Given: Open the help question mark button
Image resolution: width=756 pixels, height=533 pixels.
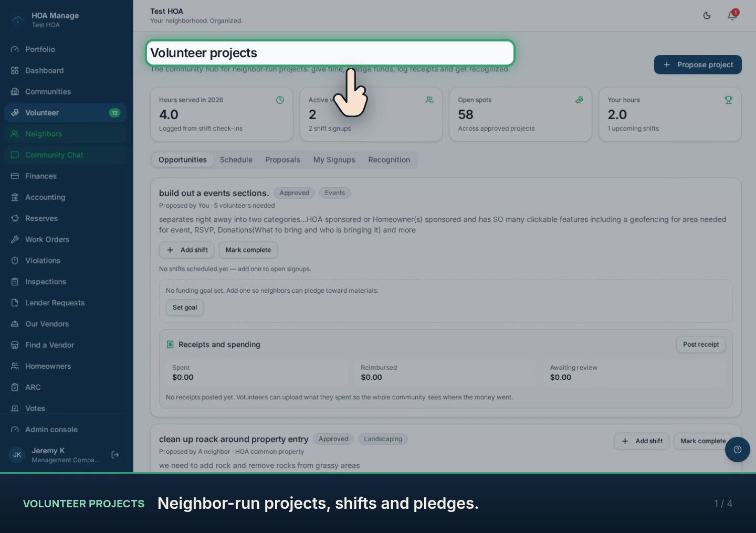Looking at the screenshot, I should [x=737, y=450].
